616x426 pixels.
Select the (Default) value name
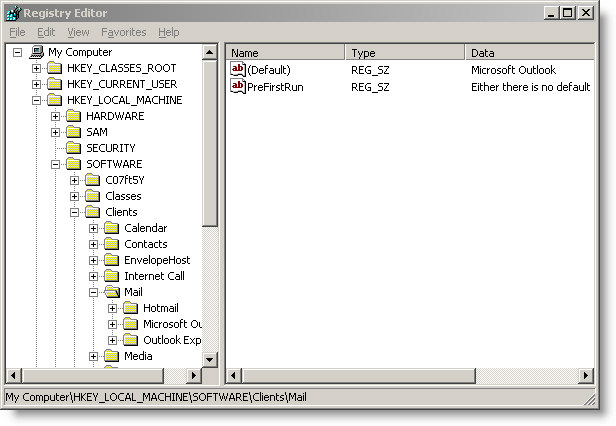pos(269,70)
